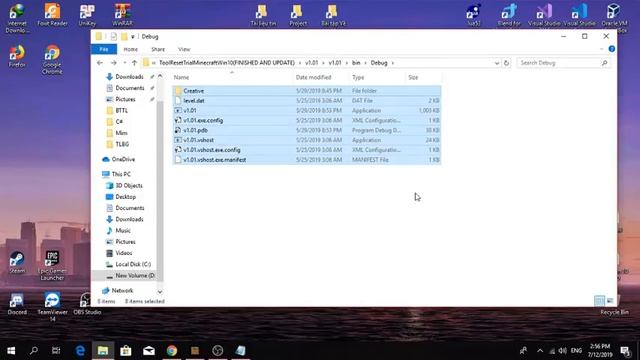This screenshot has height=360, width=640.
Task: Open quick access toolbar dropdown
Action: click(x=133, y=37)
